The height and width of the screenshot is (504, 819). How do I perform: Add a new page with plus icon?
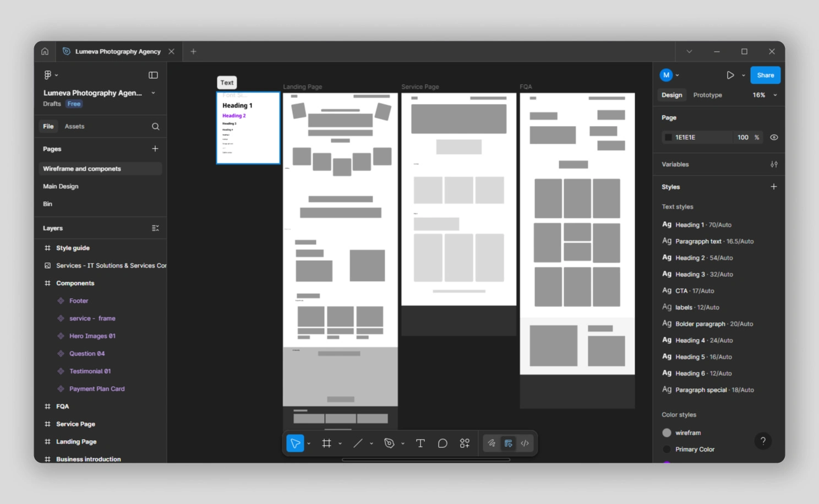click(x=155, y=149)
